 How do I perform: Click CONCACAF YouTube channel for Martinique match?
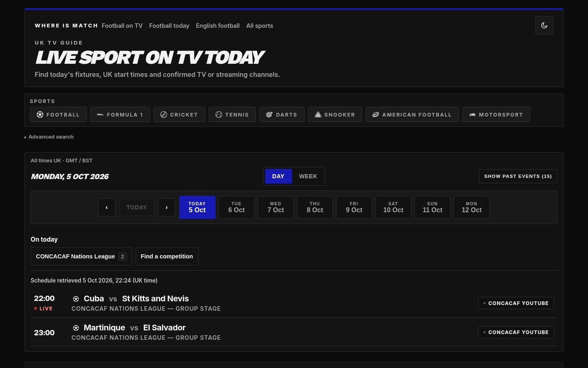516,332
